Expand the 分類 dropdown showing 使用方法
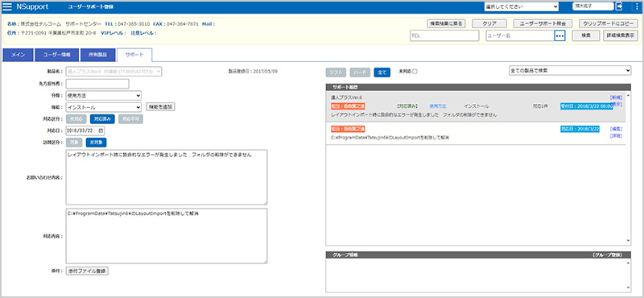The height and width of the screenshot is (298, 644). [104, 95]
